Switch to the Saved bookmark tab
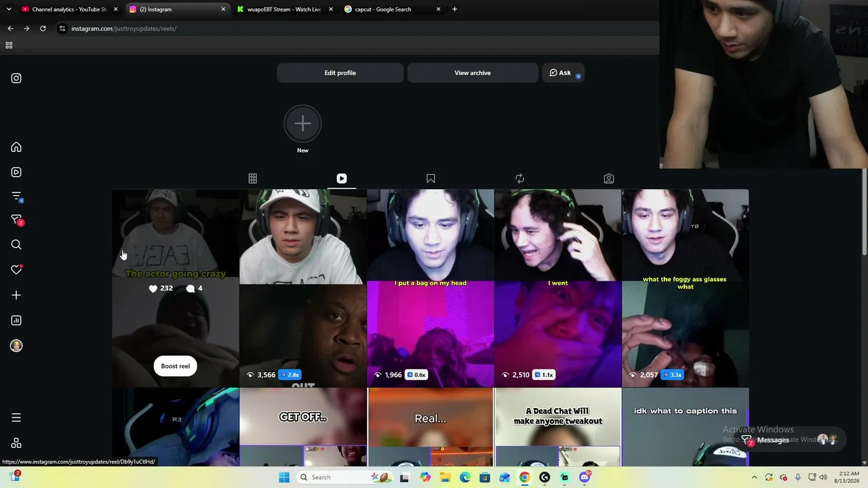This screenshot has height=488, width=868. click(x=431, y=178)
